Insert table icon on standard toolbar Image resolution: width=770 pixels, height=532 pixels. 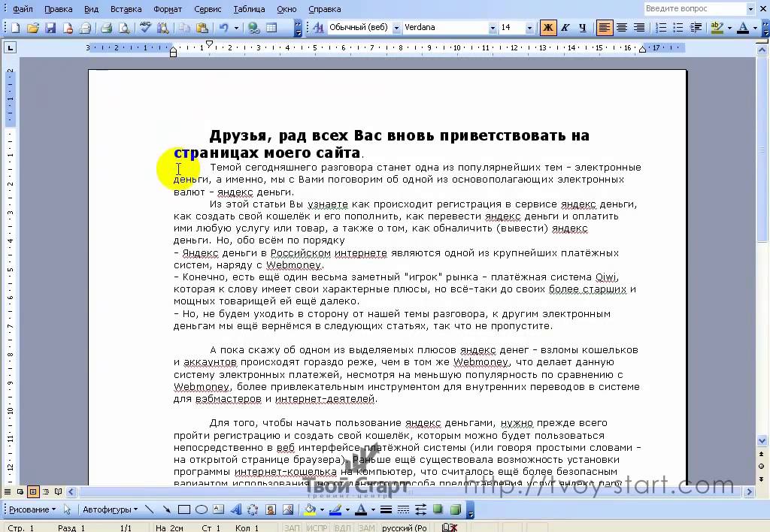(x=271, y=28)
